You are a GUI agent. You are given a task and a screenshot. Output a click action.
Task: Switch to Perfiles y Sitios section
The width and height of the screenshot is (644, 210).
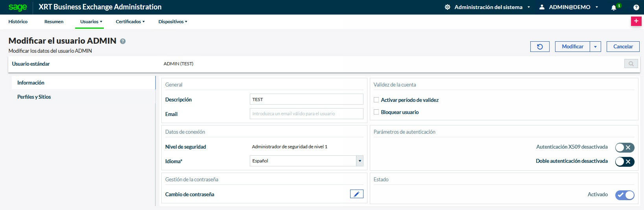34,97
